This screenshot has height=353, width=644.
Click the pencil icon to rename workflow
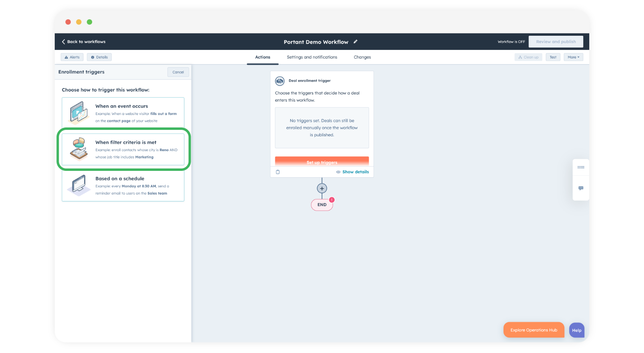coord(355,41)
